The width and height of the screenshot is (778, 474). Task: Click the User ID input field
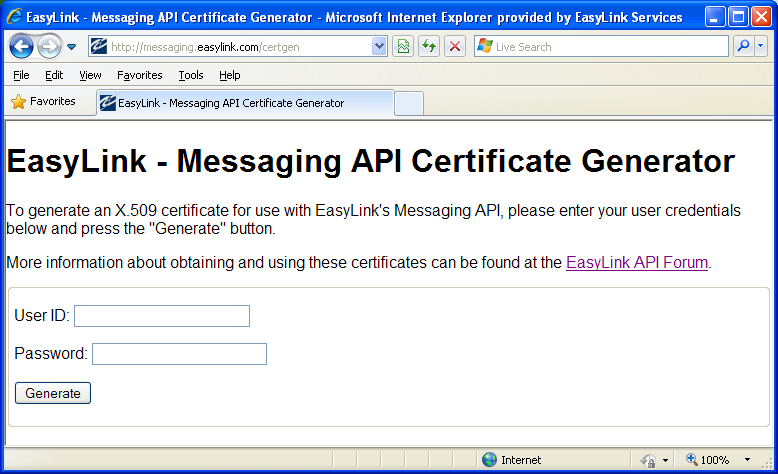[162, 316]
